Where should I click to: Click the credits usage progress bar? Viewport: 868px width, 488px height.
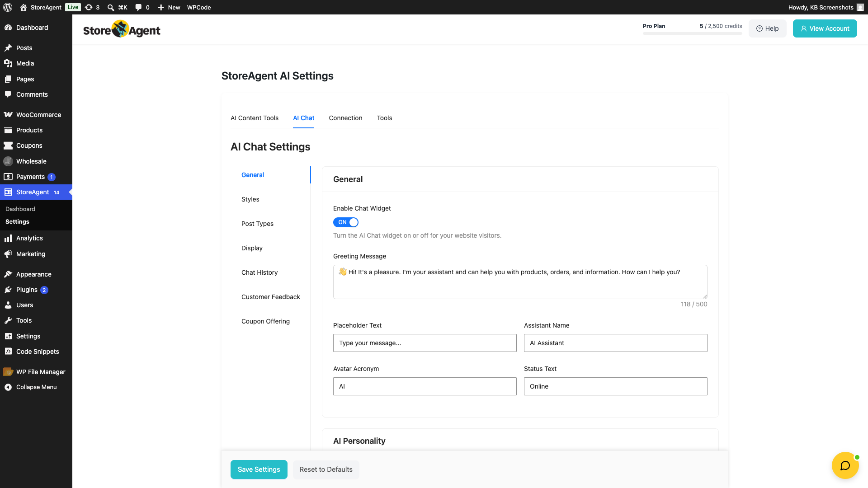(x=693, y=33)
